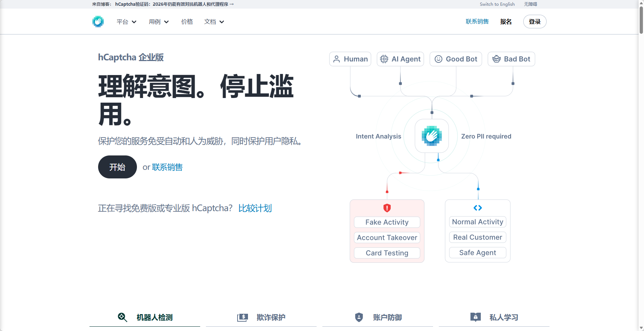Click the blue code brackets icon
This screenshot has width=644, height=331.
pos(478,208)
